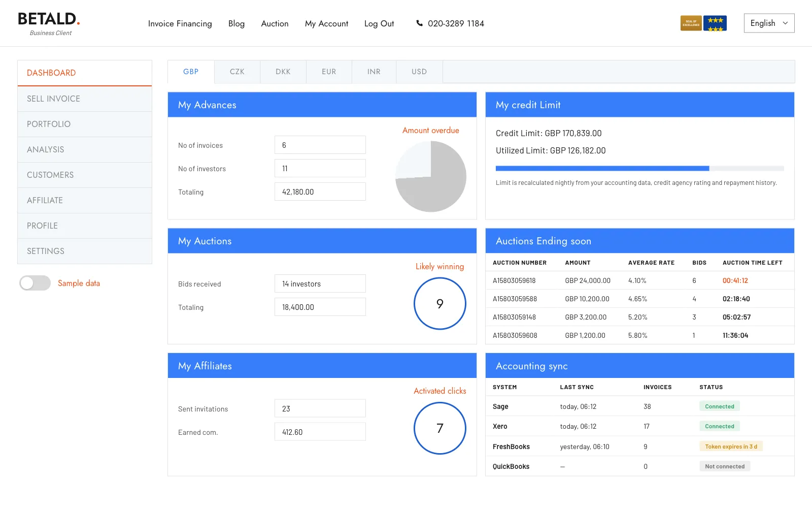Switch to the INR currency tab
This screenshot has height=508, width=812.
(x=374, y=72)
